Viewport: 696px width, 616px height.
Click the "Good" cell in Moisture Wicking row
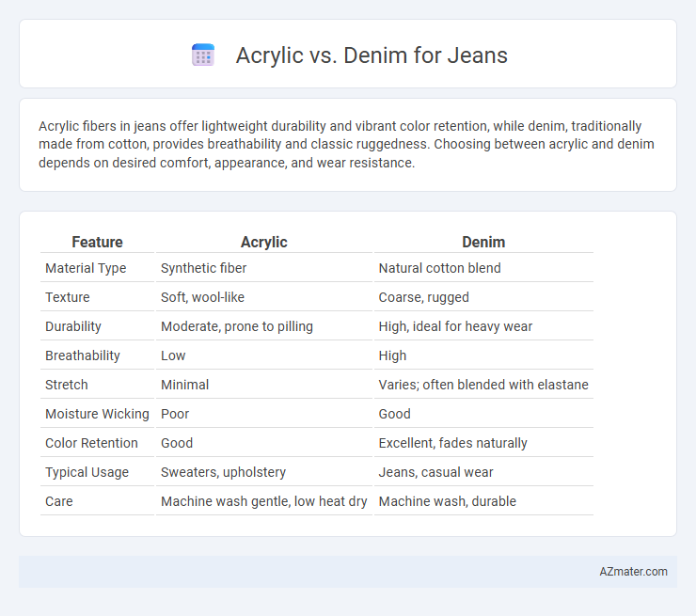point(394,414)
